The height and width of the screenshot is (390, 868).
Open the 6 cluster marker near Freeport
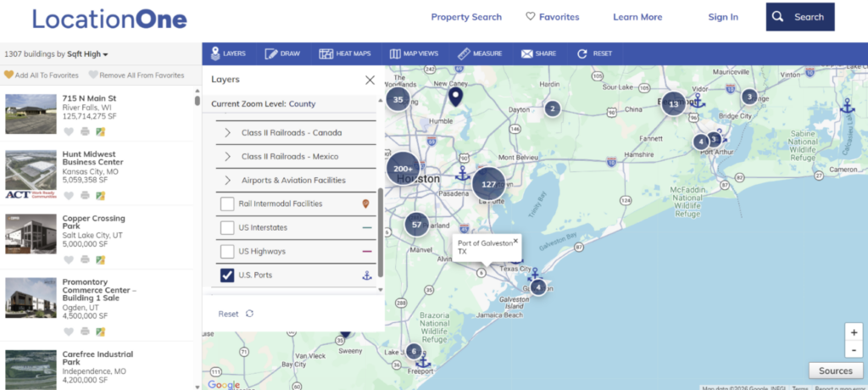pos(414,351)
